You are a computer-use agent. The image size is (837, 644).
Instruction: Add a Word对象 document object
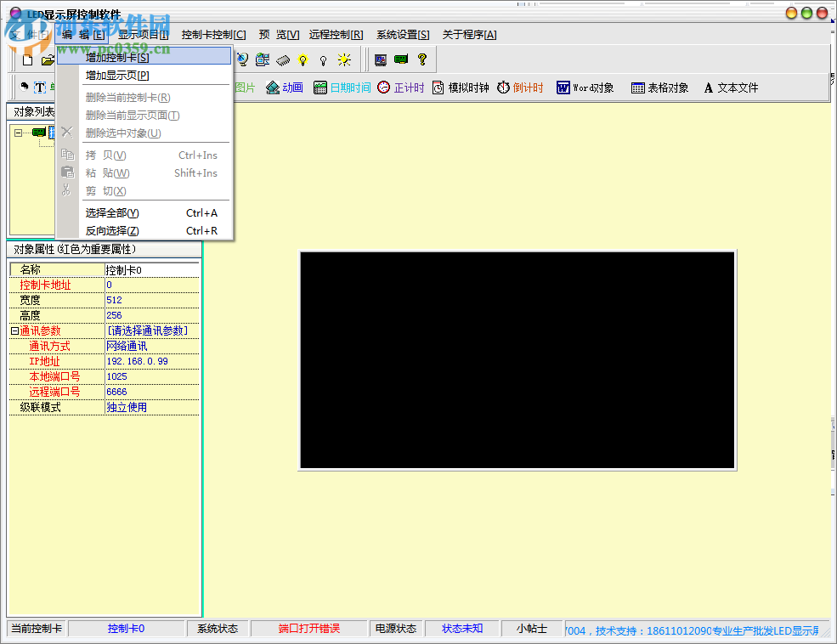(x=585, y=88)
